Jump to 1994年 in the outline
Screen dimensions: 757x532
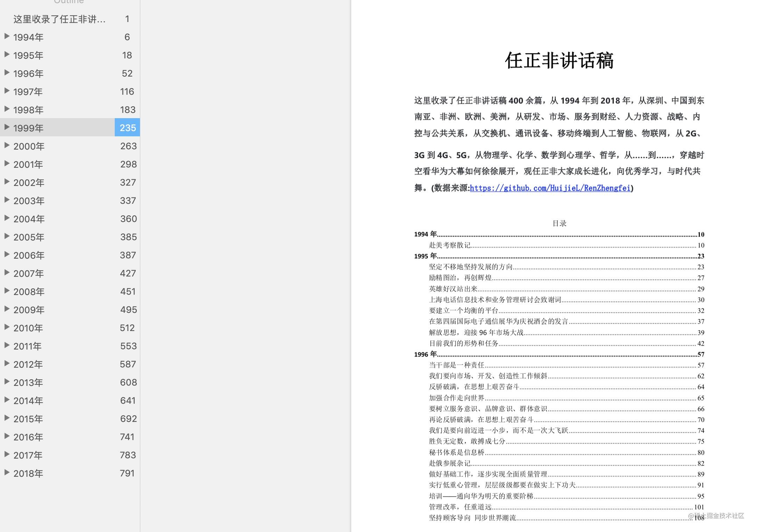(x=28, y=37)
